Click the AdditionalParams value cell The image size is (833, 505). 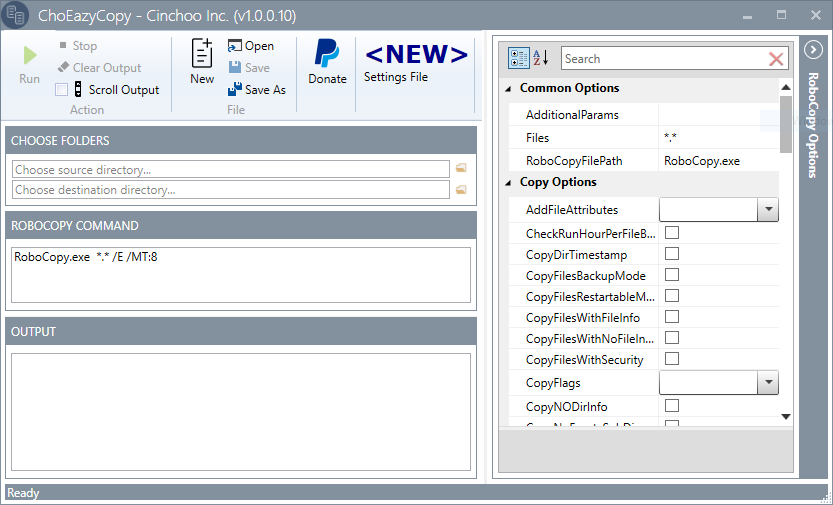(x=719, y=114)
